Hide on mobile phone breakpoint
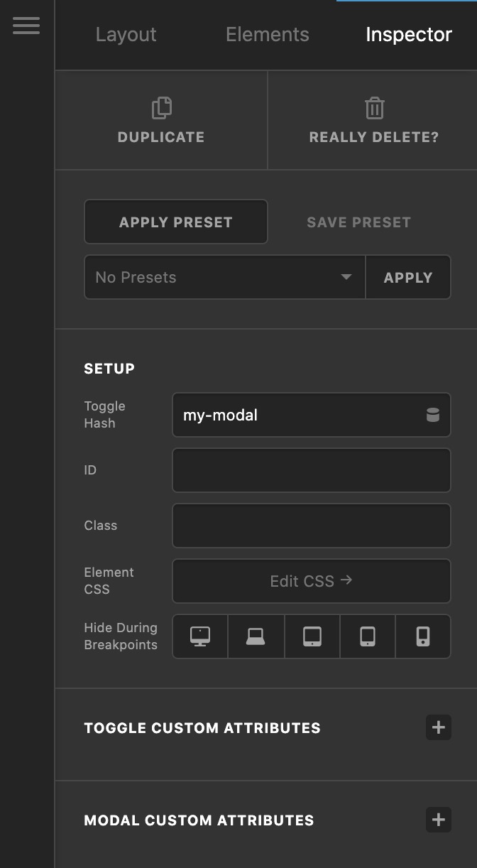 pyautogui.click(x=422, y=636)
